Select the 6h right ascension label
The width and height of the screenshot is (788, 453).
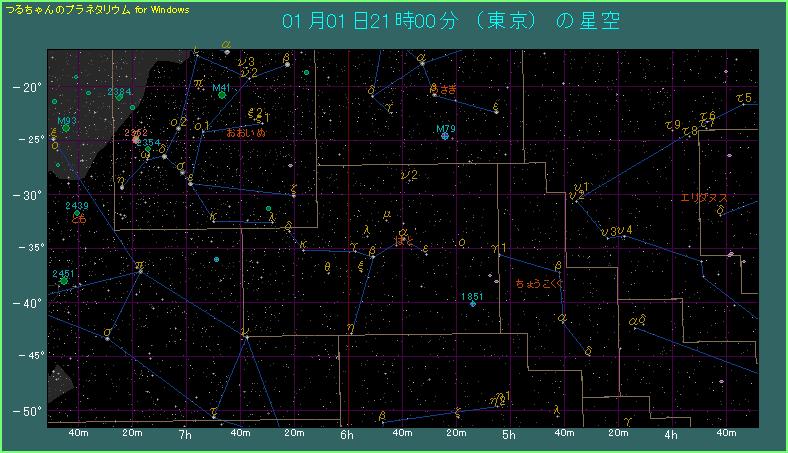347,436
